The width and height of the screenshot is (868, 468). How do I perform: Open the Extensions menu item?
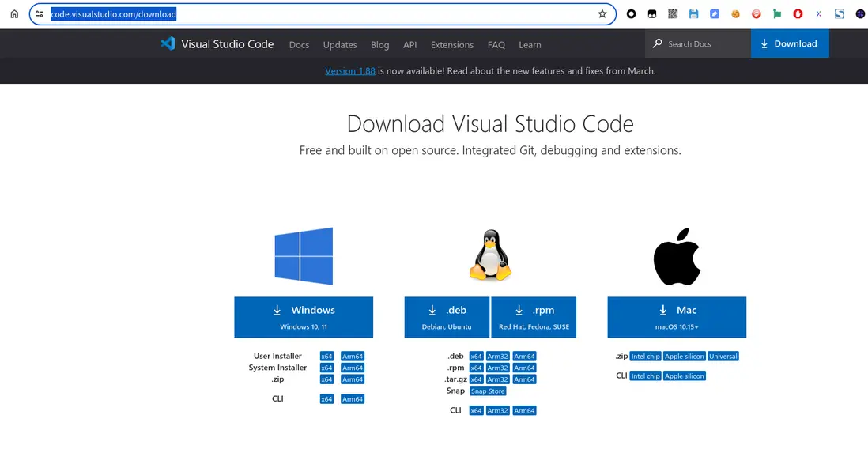[451, 45]
